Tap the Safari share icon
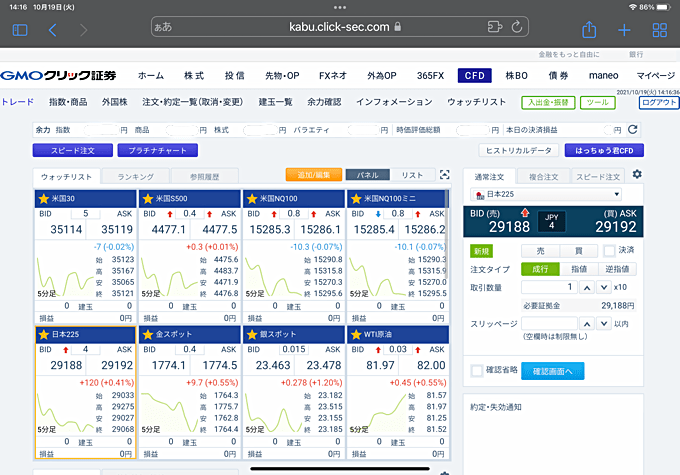Screen dimensions: 680x475 click(x=589, y=29)
